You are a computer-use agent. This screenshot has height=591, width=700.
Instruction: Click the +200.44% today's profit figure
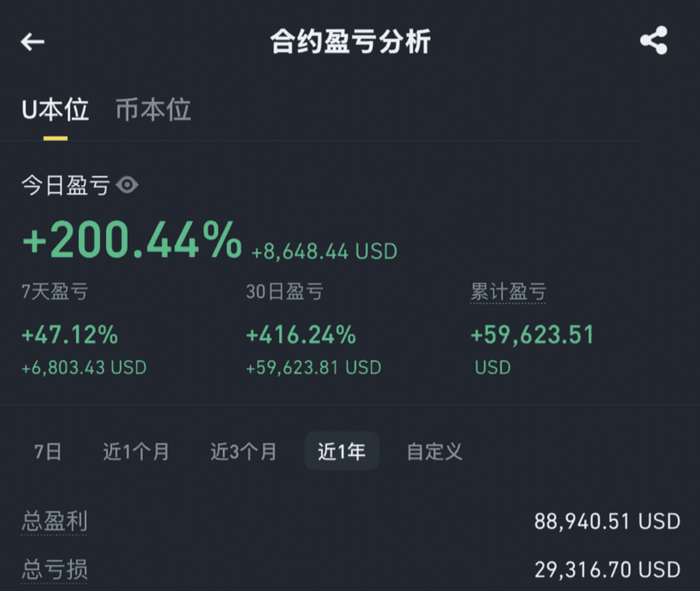[x=132, y=240]
